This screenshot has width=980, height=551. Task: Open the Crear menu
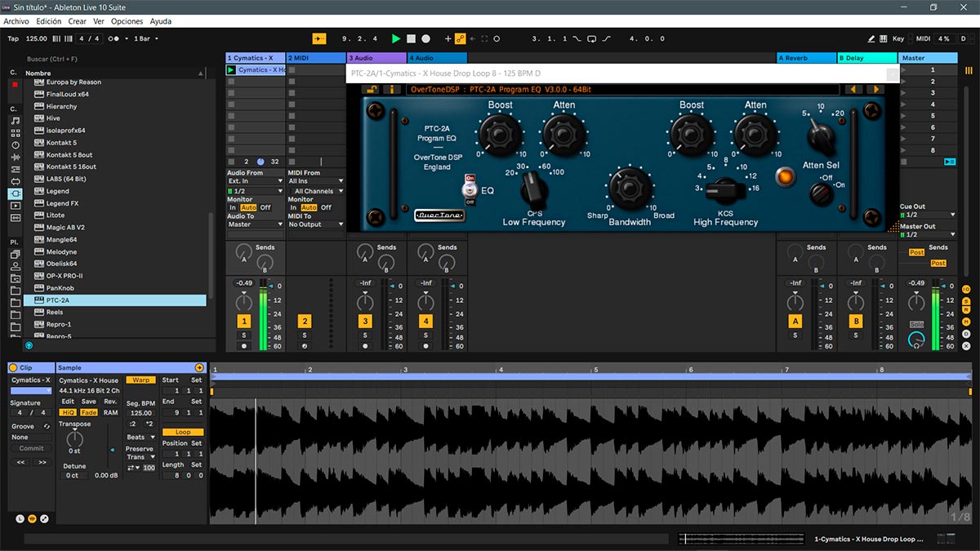(78, 21)
